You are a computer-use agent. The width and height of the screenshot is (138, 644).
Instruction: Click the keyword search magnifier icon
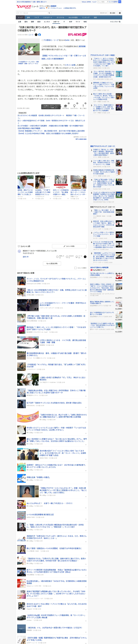(49, 13)
